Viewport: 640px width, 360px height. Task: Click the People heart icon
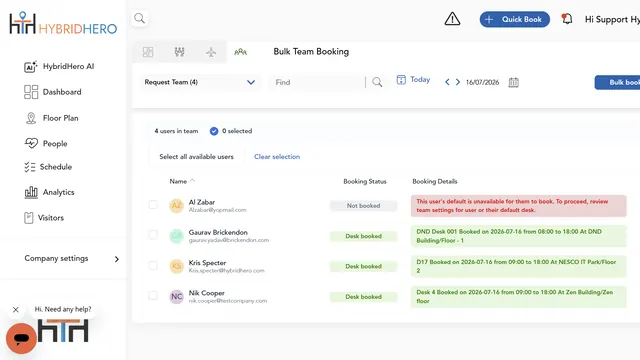pos(31,143)
